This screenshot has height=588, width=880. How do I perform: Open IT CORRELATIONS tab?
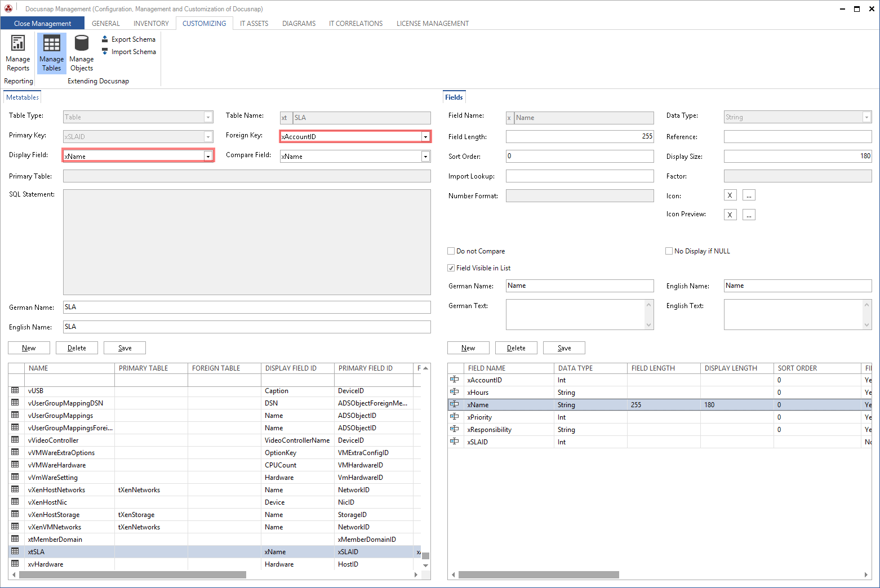[x=355, y=24]
